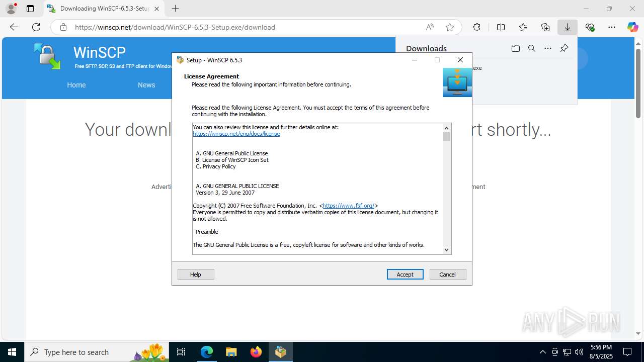
Task: Open browser Extensions icon
Action: point(476,27)
